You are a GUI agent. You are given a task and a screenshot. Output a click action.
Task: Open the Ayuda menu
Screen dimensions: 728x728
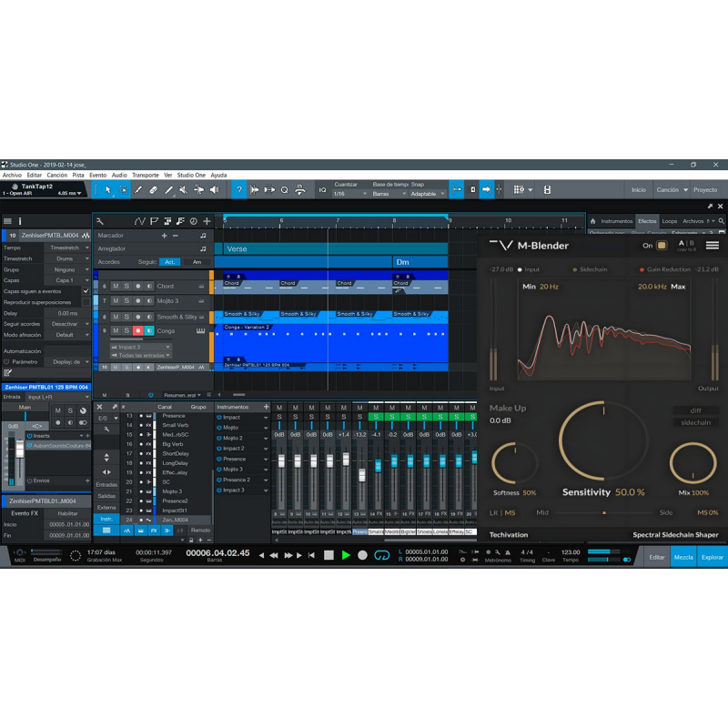pos(218,175)
